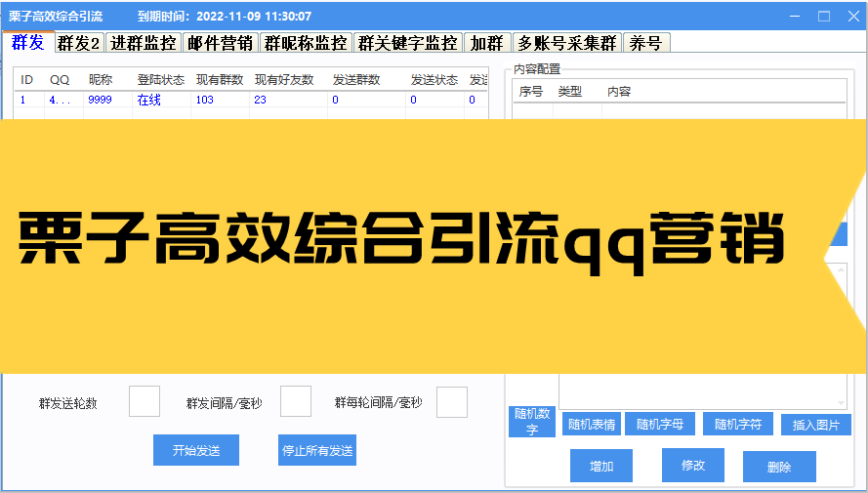
Task: Click the 删除 button
Action: tap(778, 467)
